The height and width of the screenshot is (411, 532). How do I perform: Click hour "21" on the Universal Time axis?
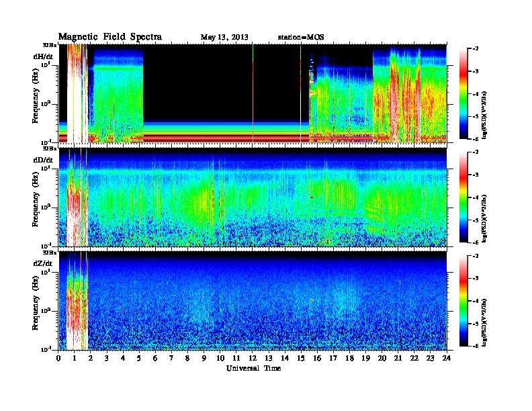click(398, 358)
